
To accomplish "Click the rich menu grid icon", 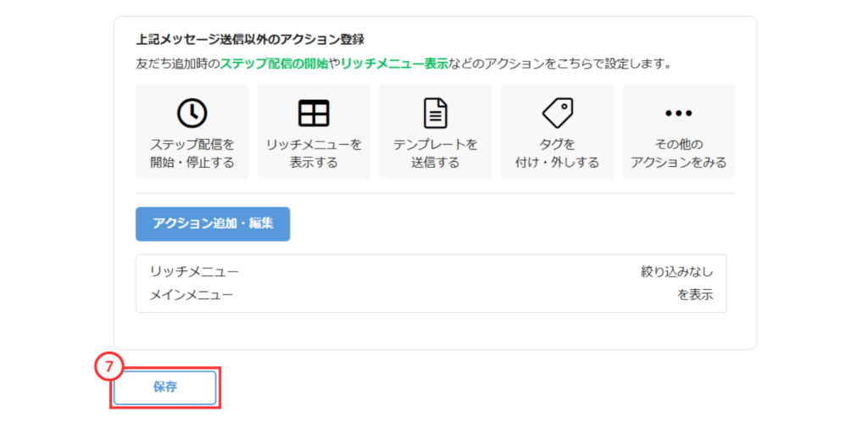I will (x=314, y=113).
